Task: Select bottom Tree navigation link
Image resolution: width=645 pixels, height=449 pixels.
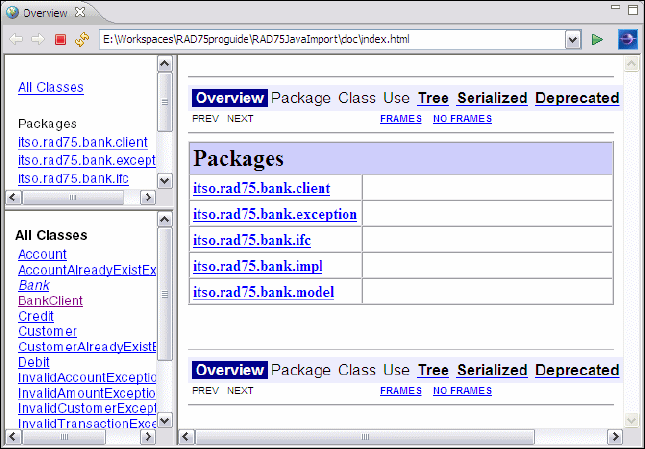Action: click(x=433, y=370)
